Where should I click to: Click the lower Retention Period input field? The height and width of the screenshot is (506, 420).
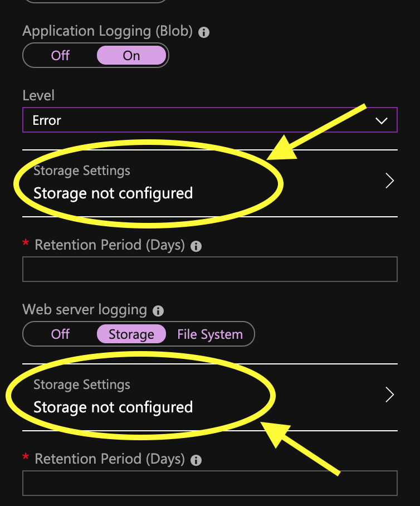click(210, 483)
